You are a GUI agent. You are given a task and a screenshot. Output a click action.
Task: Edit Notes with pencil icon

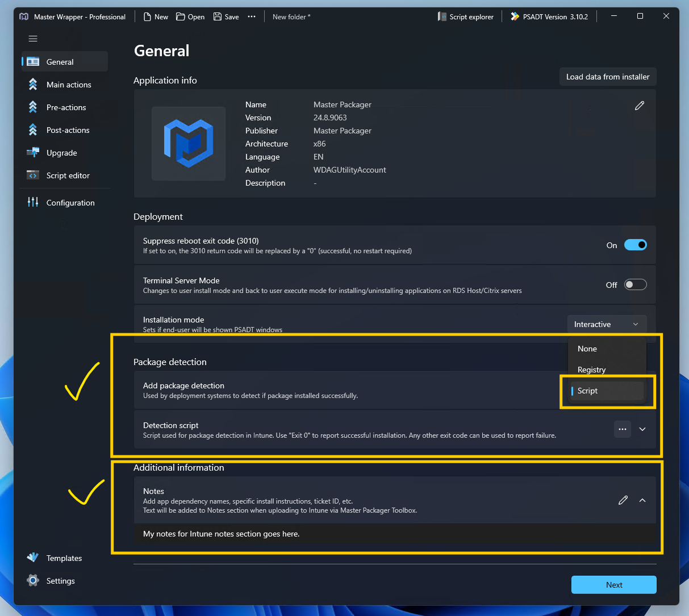[x=623, y=500]
